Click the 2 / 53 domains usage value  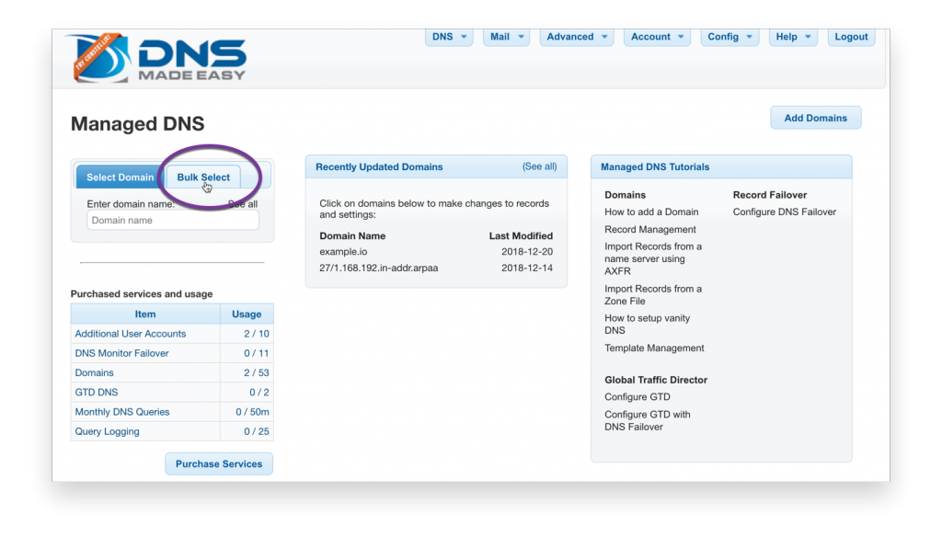pos(257,372)
